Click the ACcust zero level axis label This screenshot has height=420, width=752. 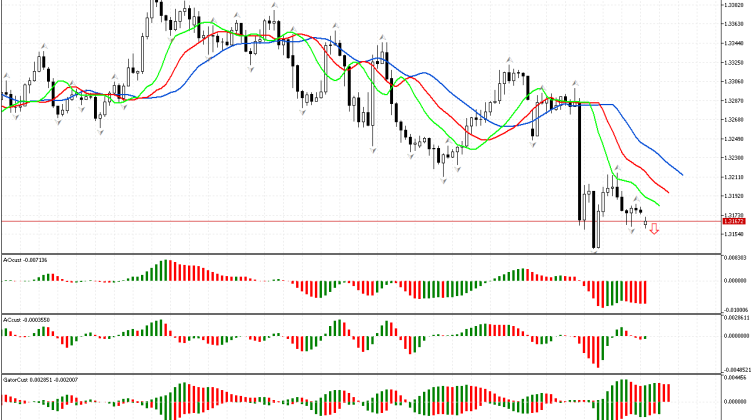click(x=735, y=335)
